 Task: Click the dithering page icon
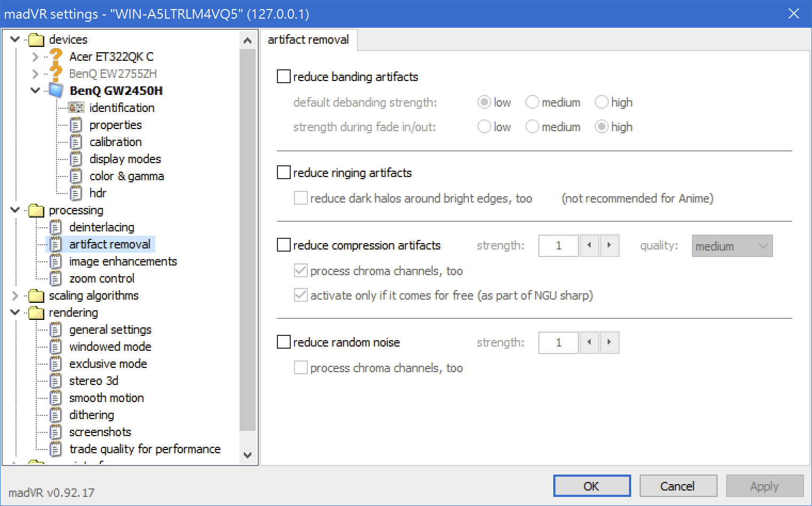(56, 415)
